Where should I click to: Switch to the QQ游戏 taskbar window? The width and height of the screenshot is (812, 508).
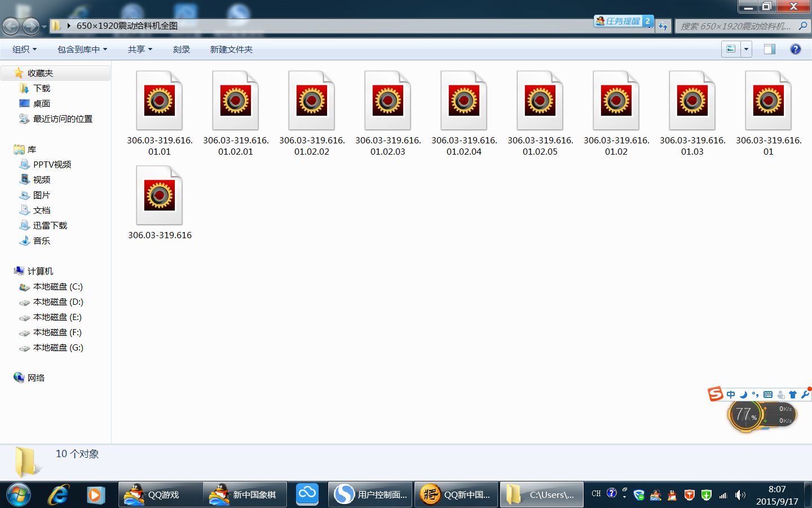click(161, 495)
